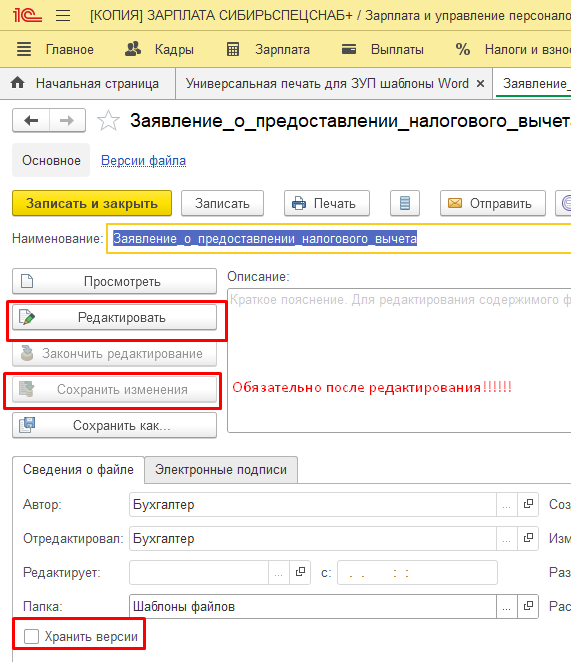Viewport: 571px width, 662px height.
Task: Open the 1C main hamburger menu
Action: (63, 16)
